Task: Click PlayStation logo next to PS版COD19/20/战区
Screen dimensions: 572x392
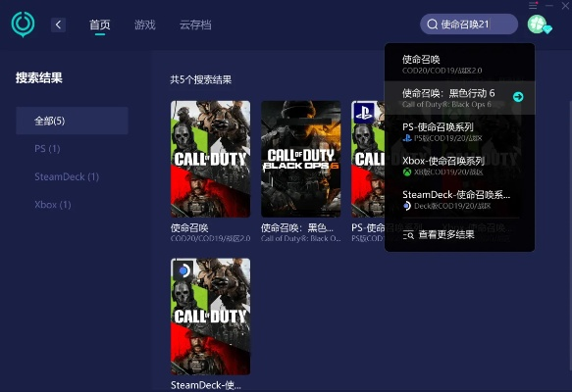Action: coord(407,138)
